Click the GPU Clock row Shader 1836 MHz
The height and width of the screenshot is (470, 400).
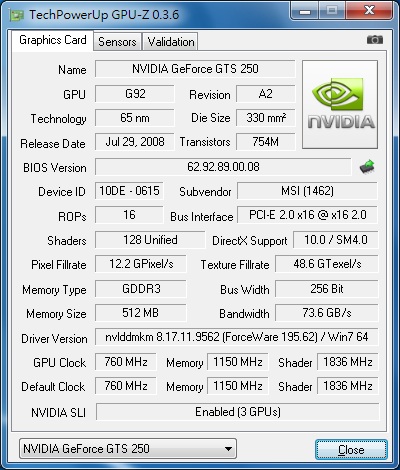348,362
